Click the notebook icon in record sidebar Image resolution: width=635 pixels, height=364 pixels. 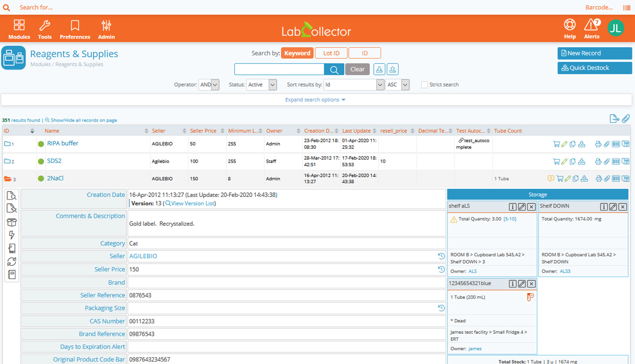click(x=12, y=275)
